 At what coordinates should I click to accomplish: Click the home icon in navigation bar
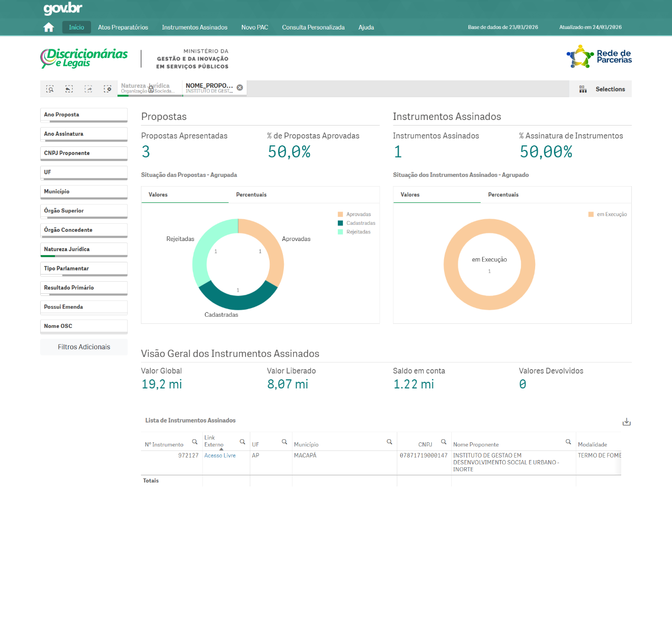[49, 27]
